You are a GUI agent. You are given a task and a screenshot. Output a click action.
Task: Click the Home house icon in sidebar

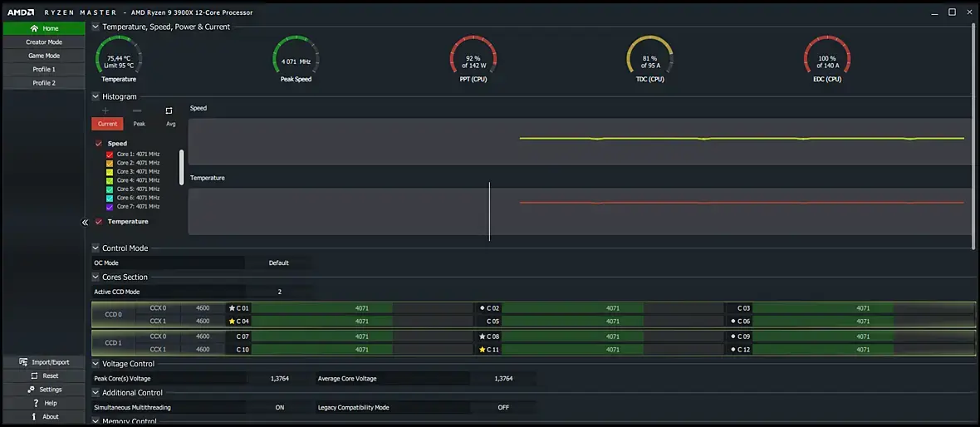click(34, 28)
